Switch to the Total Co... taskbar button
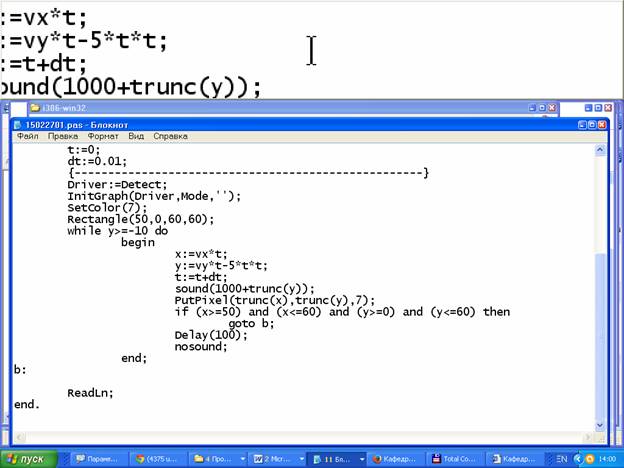The width and height of the screenshot is (624, 468). (455, 459)
